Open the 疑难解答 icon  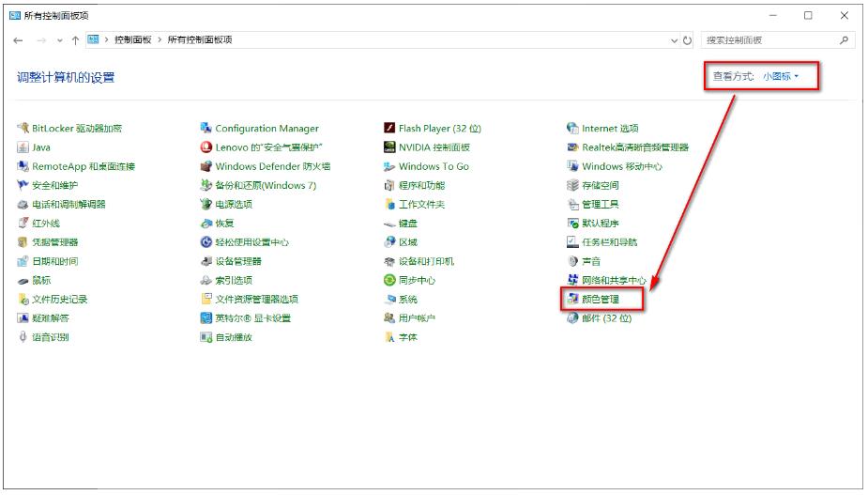click(23, 318)
